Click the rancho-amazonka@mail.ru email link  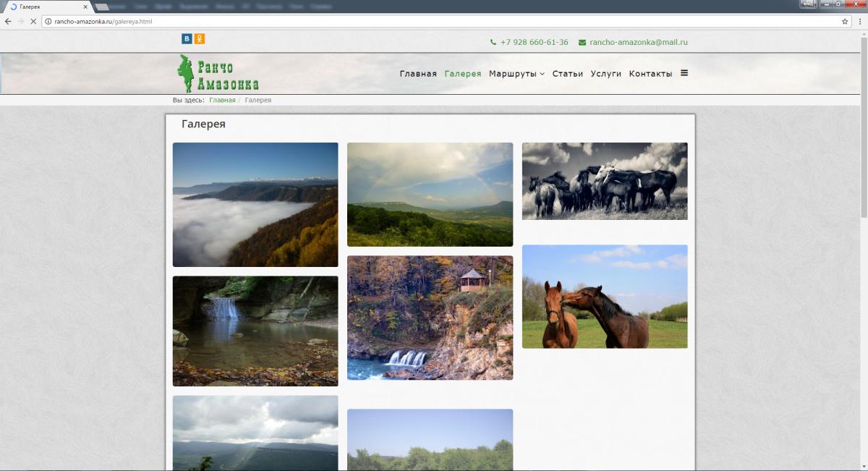click(x=638, y=43)
